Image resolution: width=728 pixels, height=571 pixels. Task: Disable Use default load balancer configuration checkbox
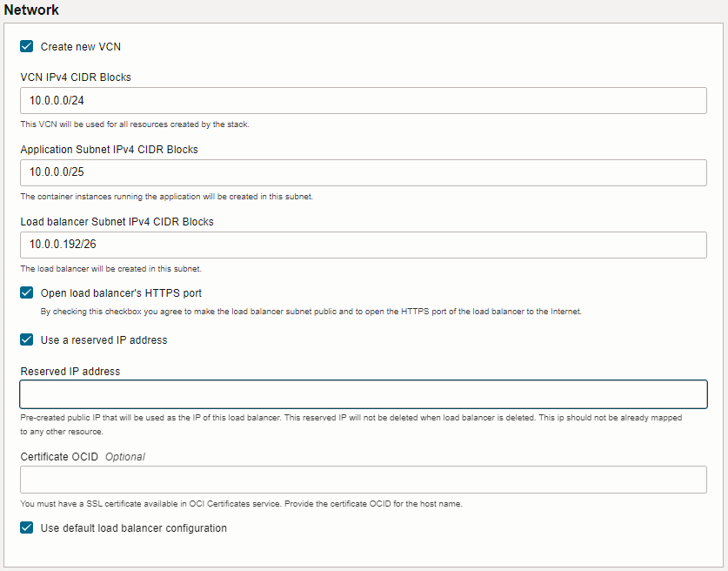pyautogui.click(x=26, y=527)
